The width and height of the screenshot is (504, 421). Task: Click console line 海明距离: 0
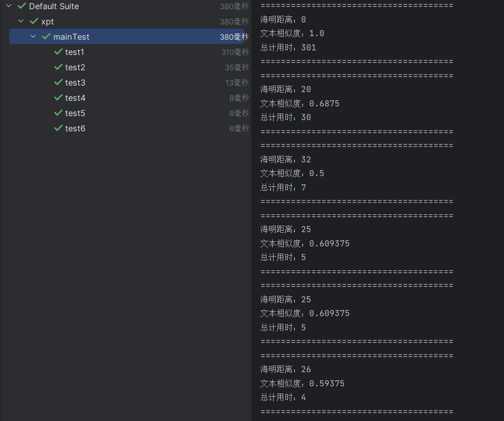coord(283,20)
